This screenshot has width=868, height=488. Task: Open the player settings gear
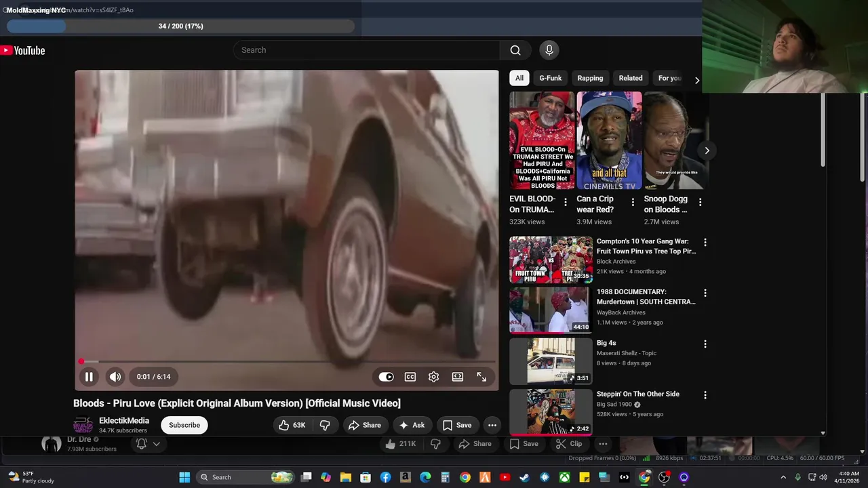pos(434,377)
